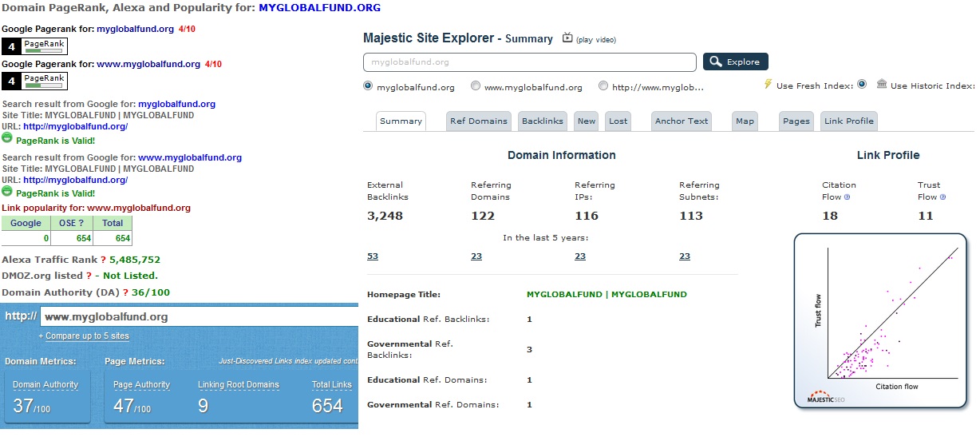Click the Explore search button
The width and height of the screenshot is (980, 441).
point(736,62)
